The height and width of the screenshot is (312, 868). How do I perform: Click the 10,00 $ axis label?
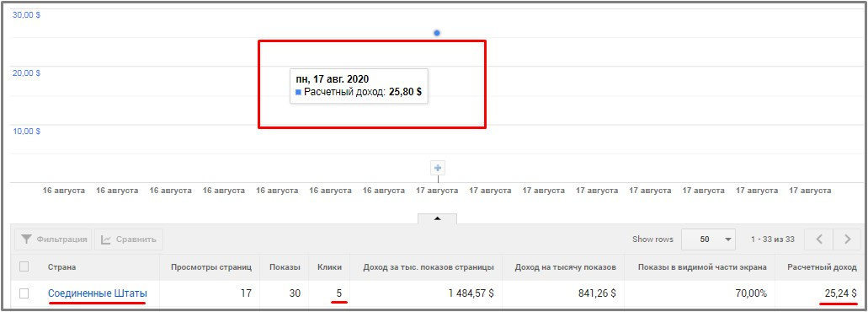pyautogui.click(x=26, y=132)
